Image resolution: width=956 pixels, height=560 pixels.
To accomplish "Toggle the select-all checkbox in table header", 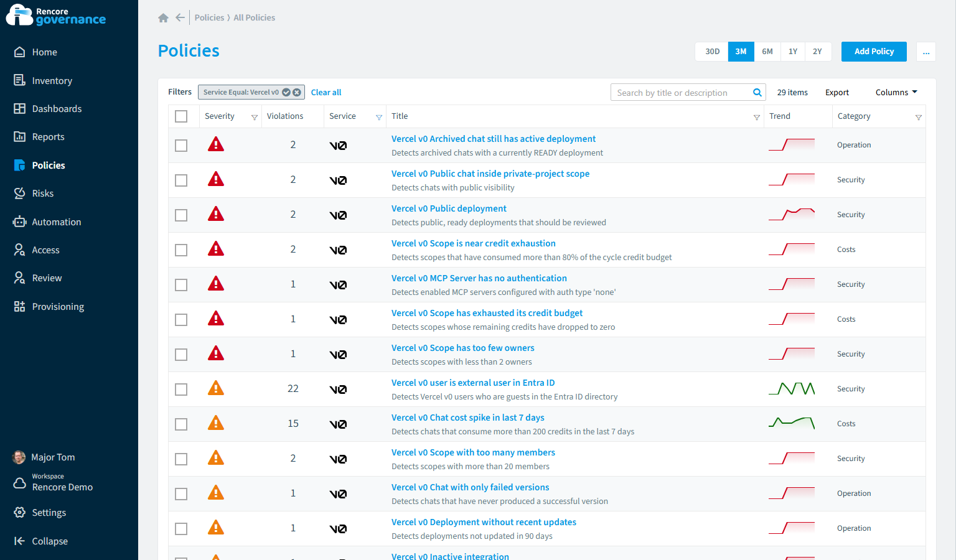I will 181,116.
